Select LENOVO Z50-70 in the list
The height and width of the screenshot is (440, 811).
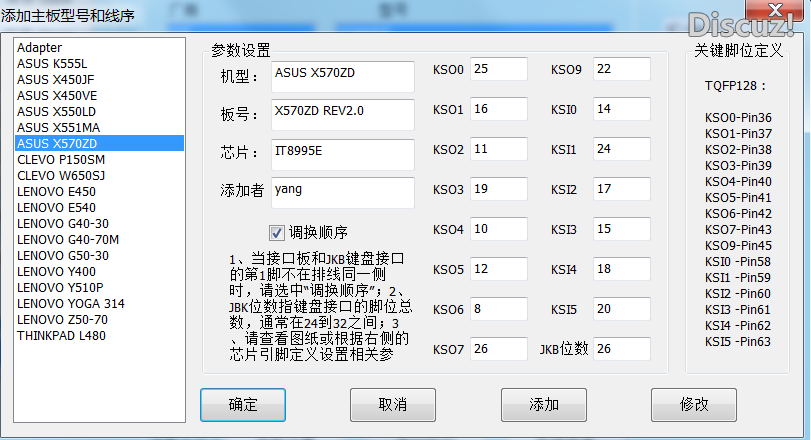point(99,320)
